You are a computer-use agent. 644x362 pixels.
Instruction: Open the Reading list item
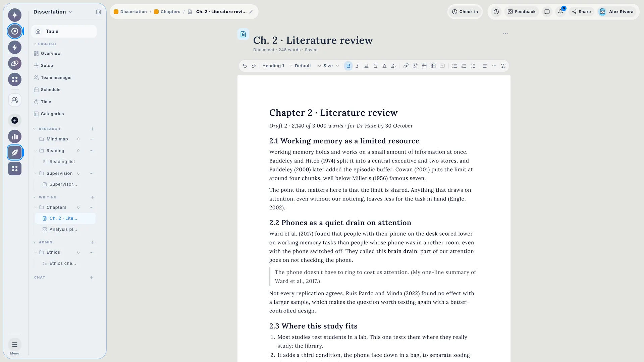tap(62, 162)
